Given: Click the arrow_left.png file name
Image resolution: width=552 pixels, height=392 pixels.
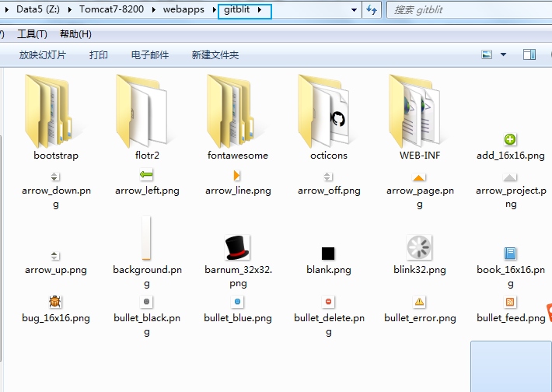Looking at the screenshot, I should [x=147, y=191].
